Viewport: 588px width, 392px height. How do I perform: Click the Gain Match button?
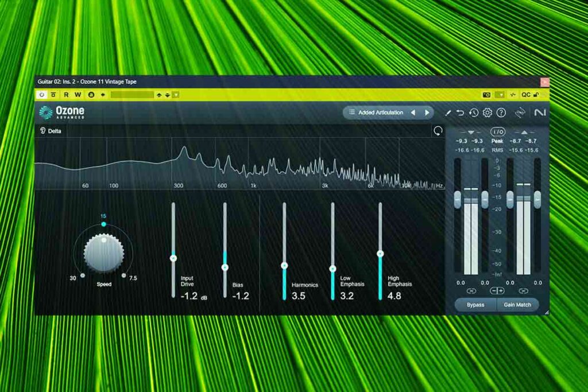point(517,305)
